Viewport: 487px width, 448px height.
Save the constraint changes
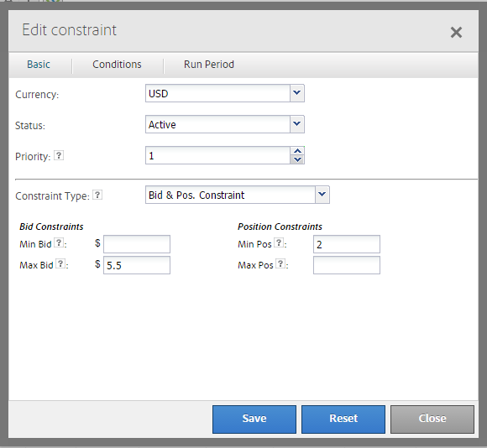coord(254,419)
